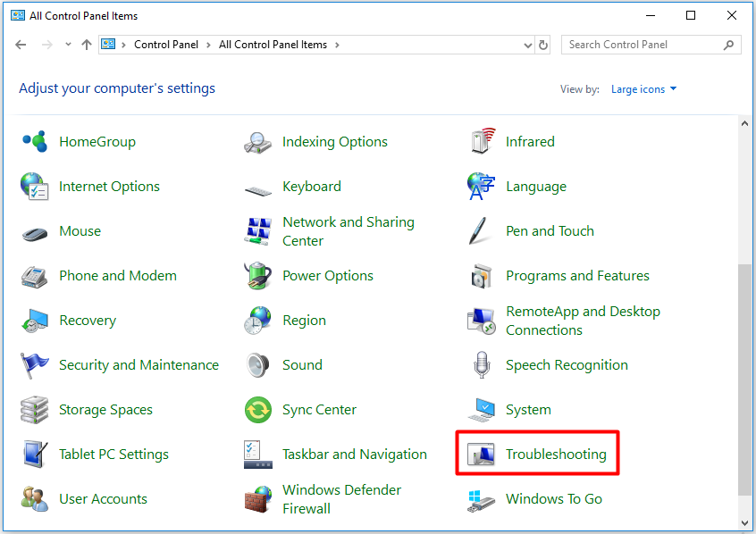Open the recent locations dropdown arrow
This screenshot has width=756, height=534.
pos(68,45)
